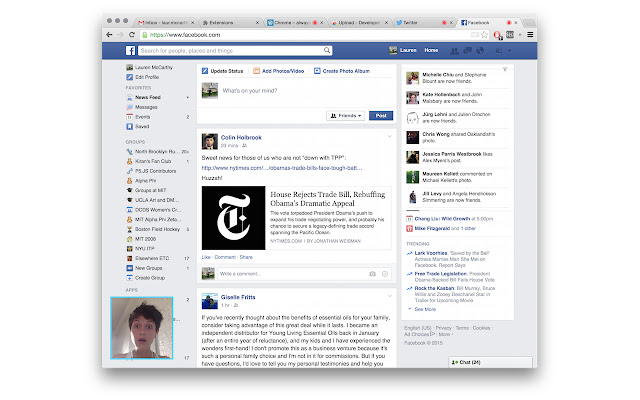Click Create Group plus icon
The width and height of the screenshot is (640, 400).
tap(129, 278)
